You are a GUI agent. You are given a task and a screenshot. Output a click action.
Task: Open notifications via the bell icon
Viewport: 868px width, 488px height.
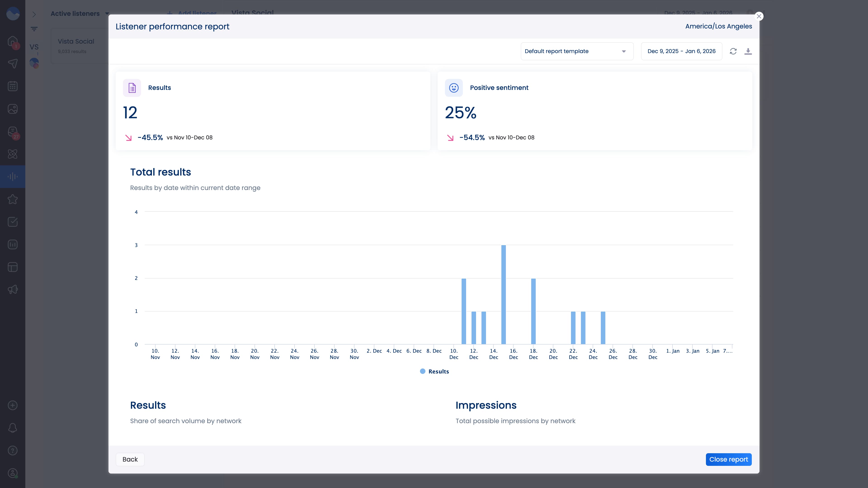coord(12,428)
